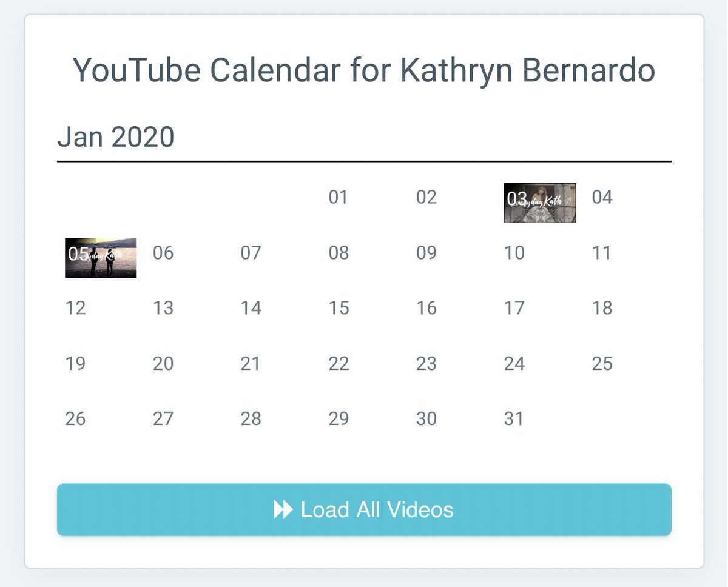
Task: Select day 21 in the calendar
Action: click(251, 364)
